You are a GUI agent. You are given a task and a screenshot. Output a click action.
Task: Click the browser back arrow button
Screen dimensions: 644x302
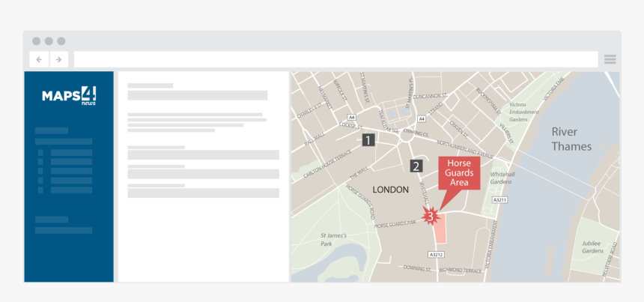click(39, 59)
